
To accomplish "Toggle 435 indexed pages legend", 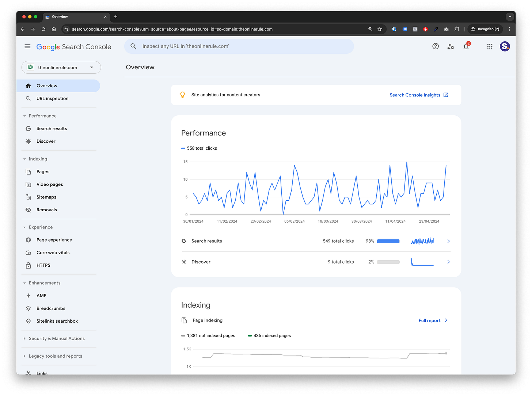I will point(269,336).
